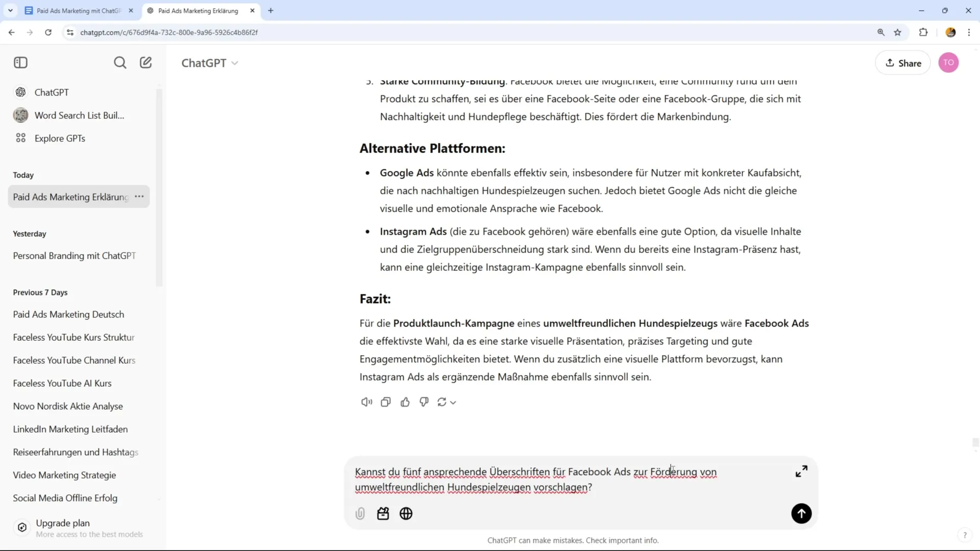Open Chrome profile avatar in toolbar
Viewport: 980px width, 551px height.
click(x=950, y=32)
